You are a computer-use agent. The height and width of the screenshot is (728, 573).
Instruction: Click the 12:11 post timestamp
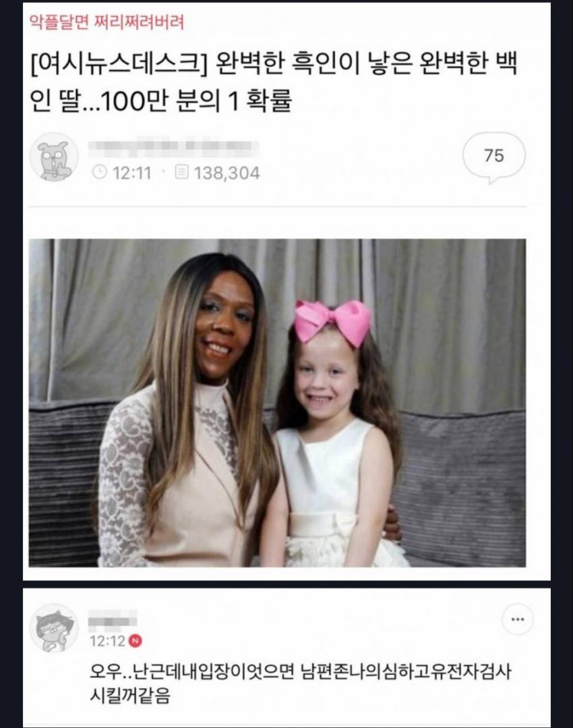pos(131,173)
